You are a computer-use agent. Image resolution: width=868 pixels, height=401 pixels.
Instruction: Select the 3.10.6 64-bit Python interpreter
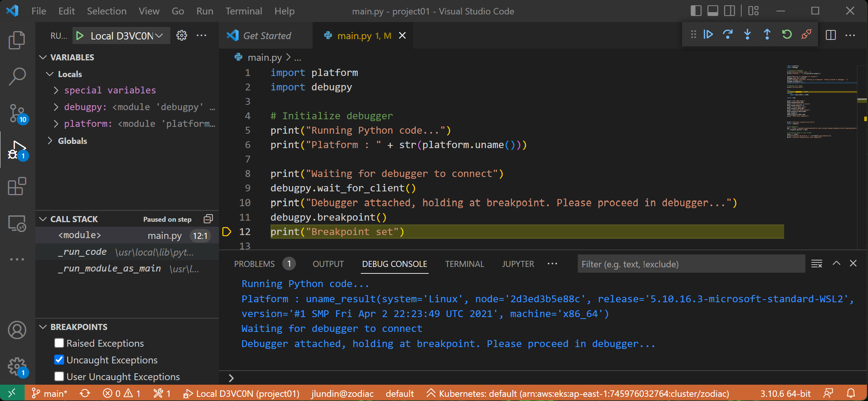tap(785, 394)
